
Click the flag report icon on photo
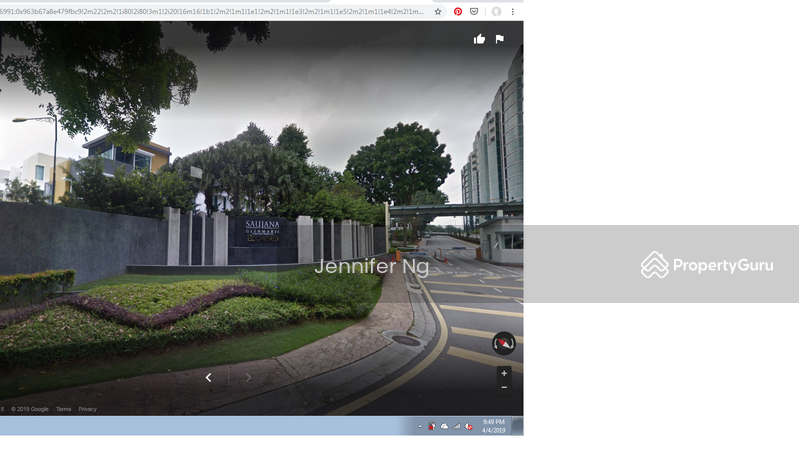499,39
